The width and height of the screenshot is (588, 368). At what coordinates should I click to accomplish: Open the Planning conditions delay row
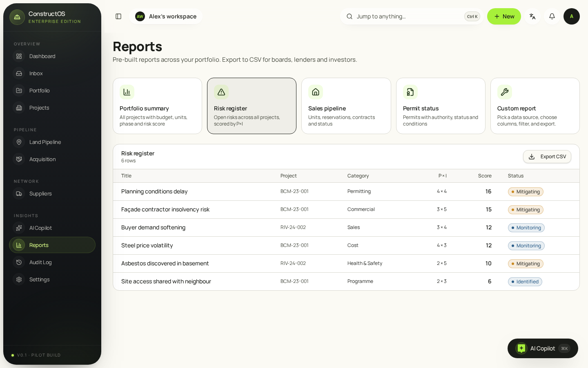[x=346, y=191]
